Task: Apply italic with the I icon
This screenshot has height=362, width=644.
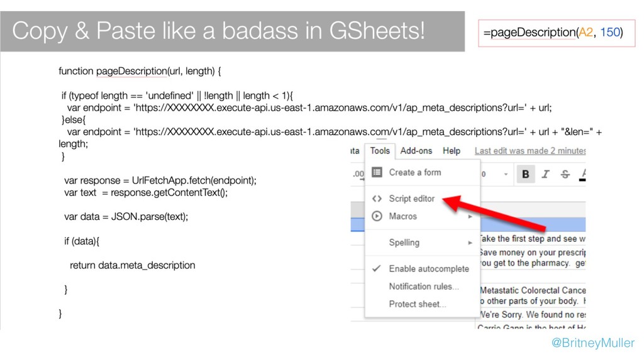Action: 545,174
